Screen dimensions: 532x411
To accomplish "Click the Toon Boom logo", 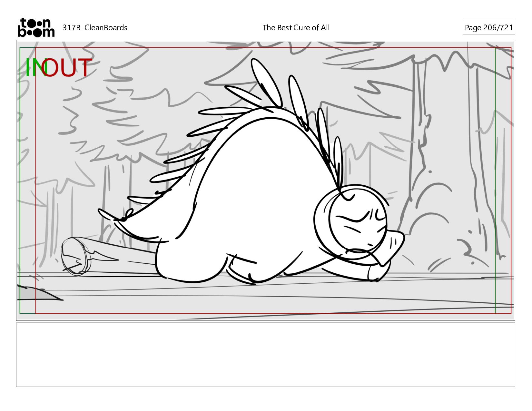I will click(x=36, y=27).
